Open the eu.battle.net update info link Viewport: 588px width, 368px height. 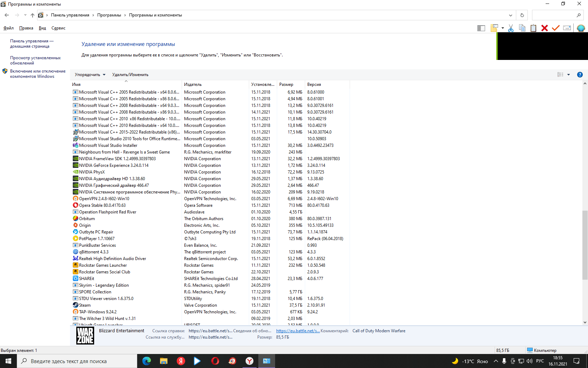coord(297,331)
